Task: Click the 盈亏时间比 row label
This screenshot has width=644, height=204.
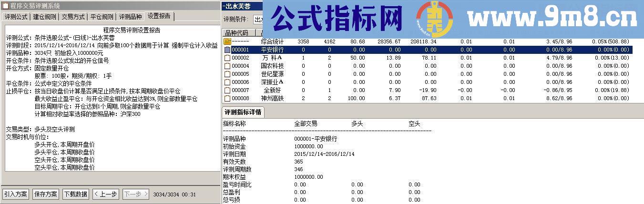Action: (x=237, y=184)
